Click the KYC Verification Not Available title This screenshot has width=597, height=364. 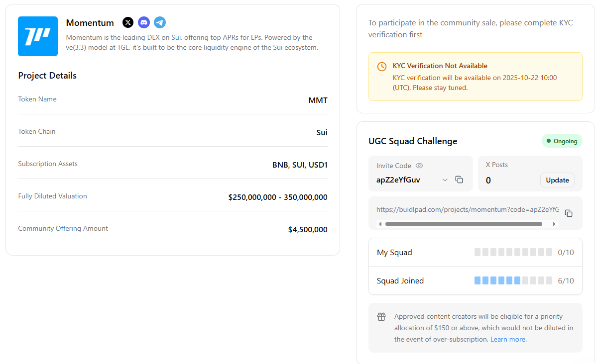point(440,66)
